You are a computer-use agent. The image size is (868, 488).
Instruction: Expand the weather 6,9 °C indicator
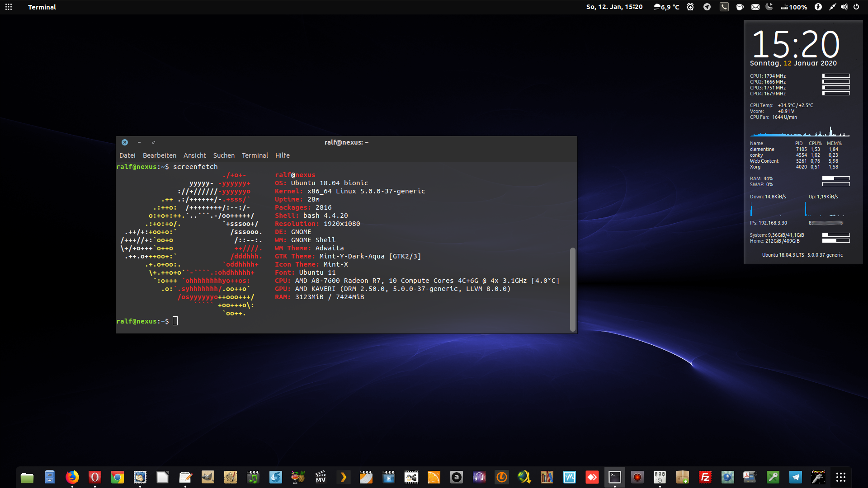coord(666,7)
